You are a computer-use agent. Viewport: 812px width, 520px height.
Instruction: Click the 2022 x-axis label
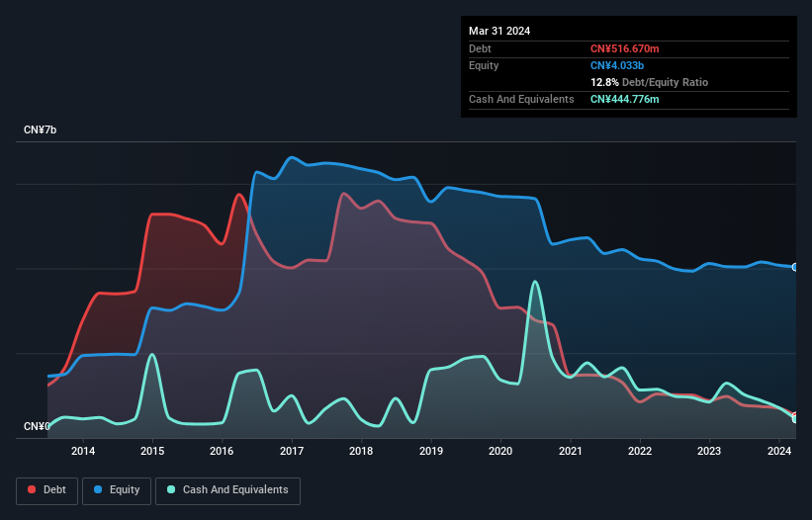640,451
